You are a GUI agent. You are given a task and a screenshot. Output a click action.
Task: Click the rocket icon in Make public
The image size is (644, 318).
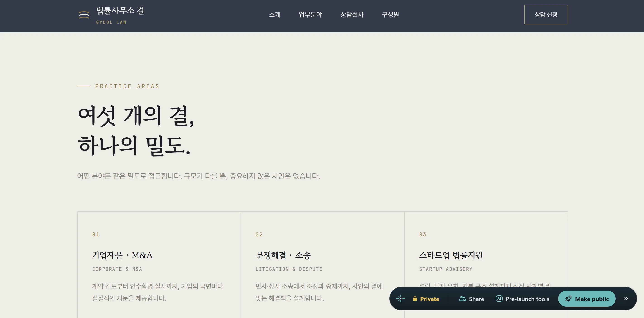(568, 299)
